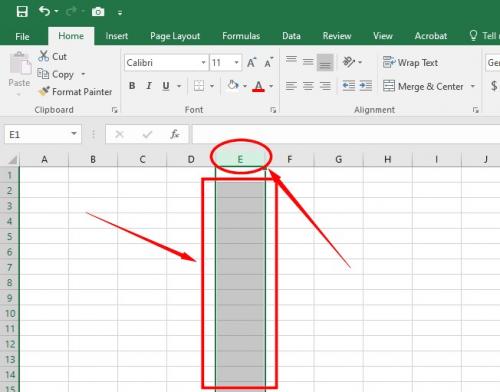Cut the selection with scissors icon
Image resolution: width=500 pixels, height=392 pixels.
pyautogui.click(x=53, y=56)
